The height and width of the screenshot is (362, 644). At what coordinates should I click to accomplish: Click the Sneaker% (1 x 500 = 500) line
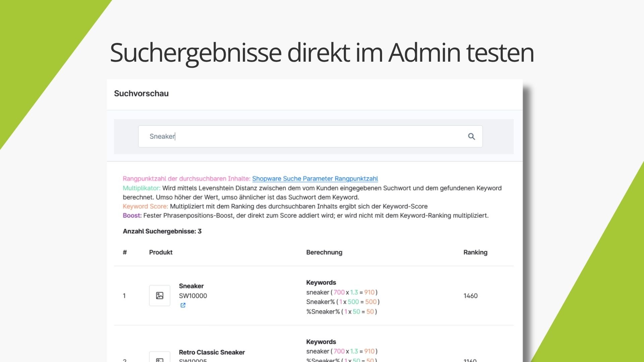pos(343,302)
